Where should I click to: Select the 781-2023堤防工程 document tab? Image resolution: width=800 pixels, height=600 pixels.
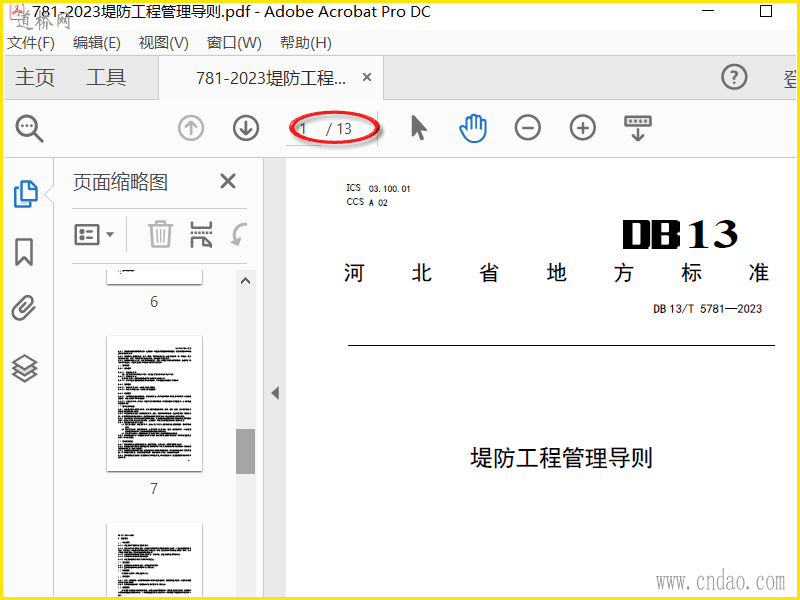pos(271,78)
